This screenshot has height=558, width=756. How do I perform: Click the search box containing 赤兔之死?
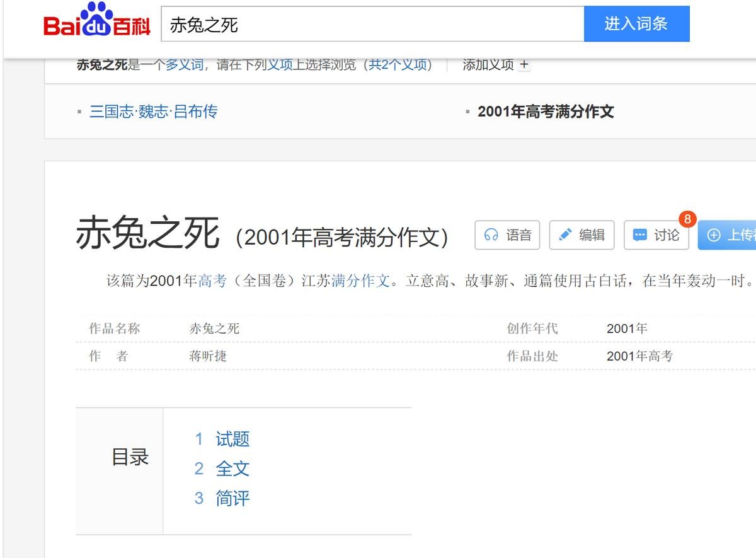(x=372, y=24)
